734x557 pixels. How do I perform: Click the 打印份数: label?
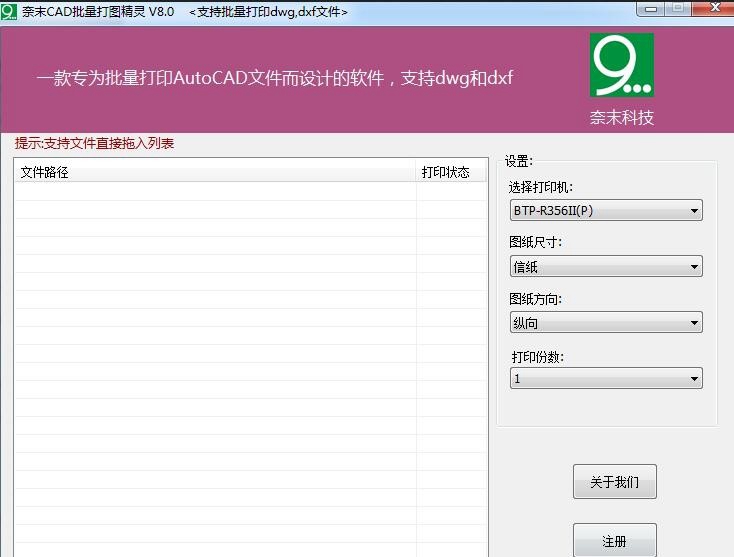tap(537, 357)
